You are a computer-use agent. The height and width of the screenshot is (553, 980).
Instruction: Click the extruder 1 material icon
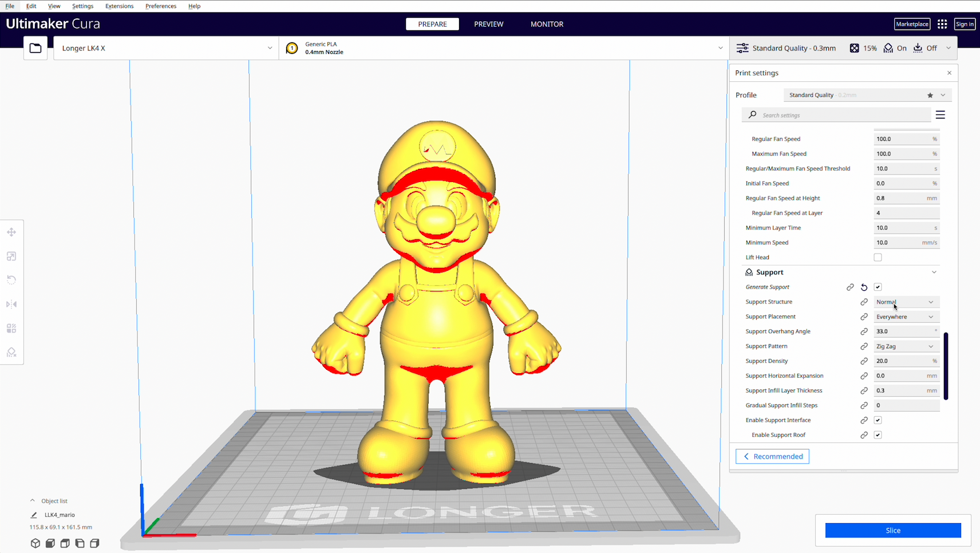coord(292,48)
